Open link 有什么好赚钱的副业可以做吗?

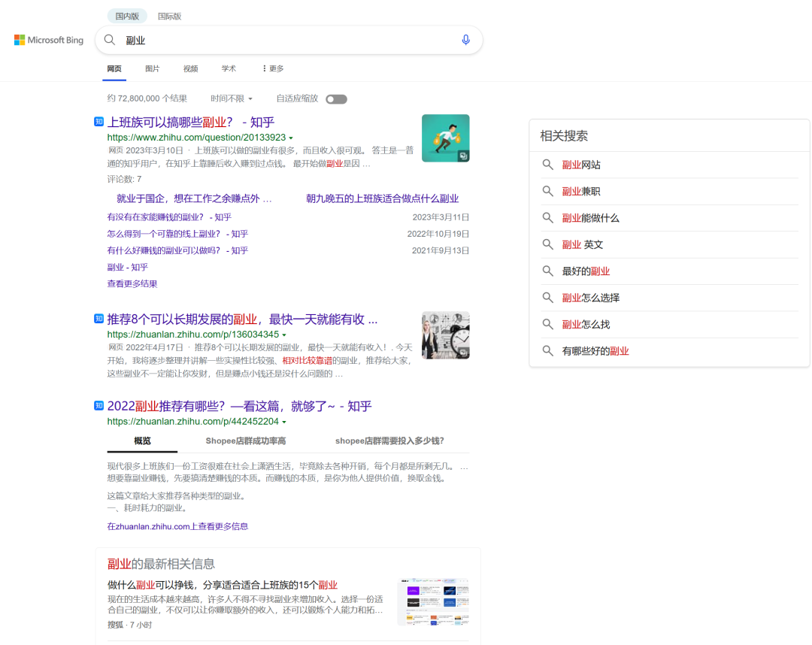coord(177,250)
